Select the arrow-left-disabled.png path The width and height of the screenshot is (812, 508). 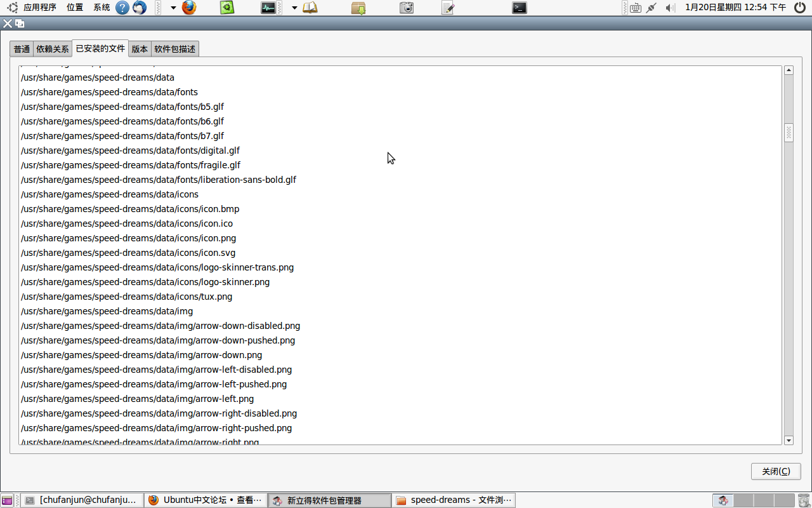coord(156,370)
